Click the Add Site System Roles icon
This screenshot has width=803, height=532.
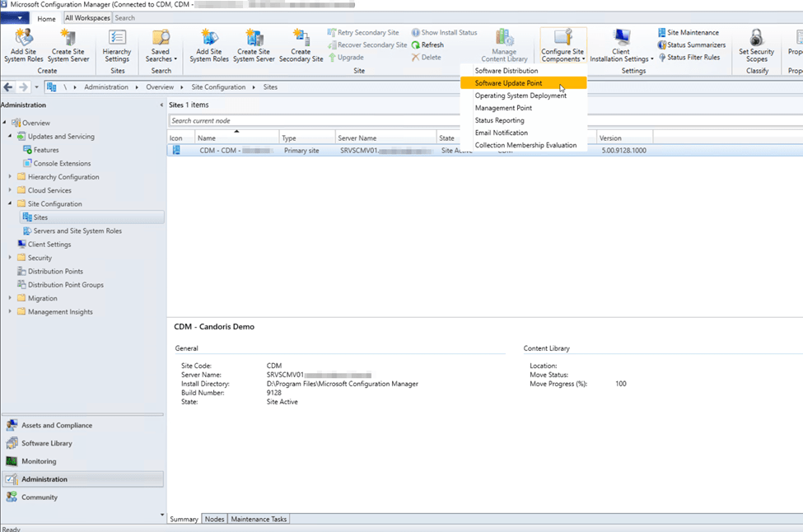point(23,38)
